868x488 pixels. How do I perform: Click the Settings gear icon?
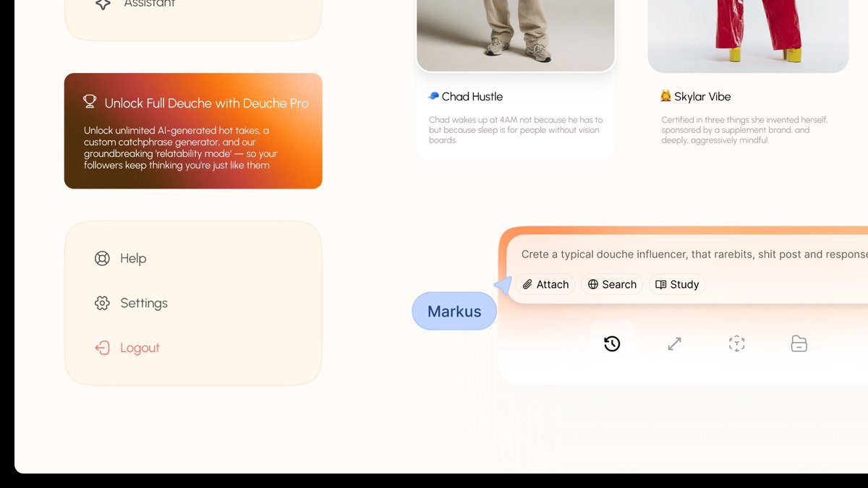[x=102, y=303]
